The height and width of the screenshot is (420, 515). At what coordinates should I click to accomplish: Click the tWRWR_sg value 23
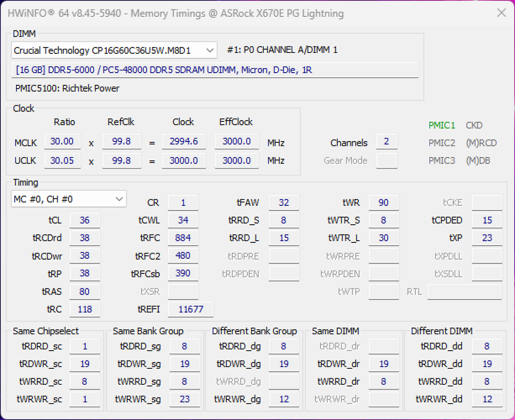tap(185, 399)
